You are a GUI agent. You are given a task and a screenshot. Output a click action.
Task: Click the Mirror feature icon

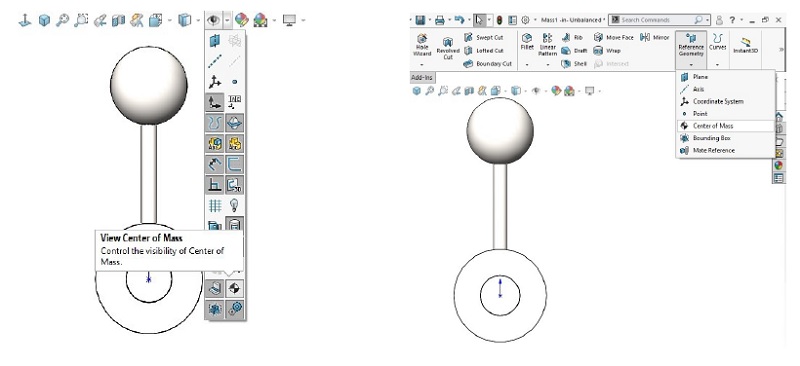655,37
